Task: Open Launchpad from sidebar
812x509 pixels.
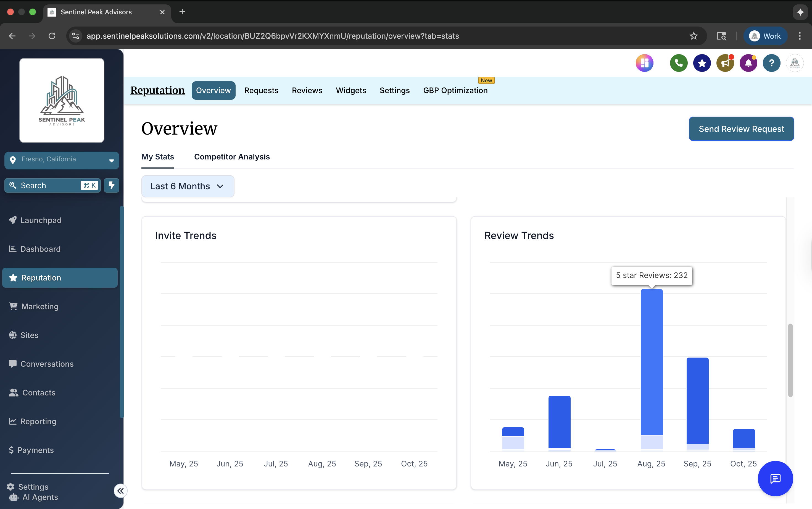Action: pyautogui.click(x=60, y=220)
